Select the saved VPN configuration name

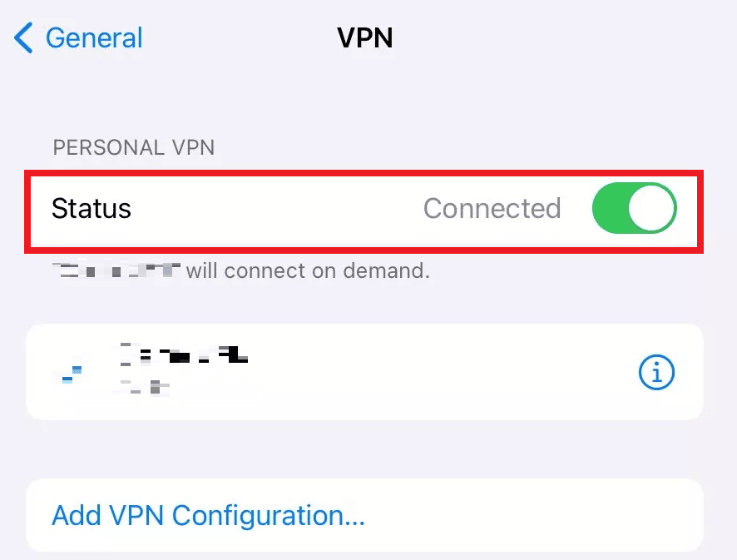(x=185, y=354)
